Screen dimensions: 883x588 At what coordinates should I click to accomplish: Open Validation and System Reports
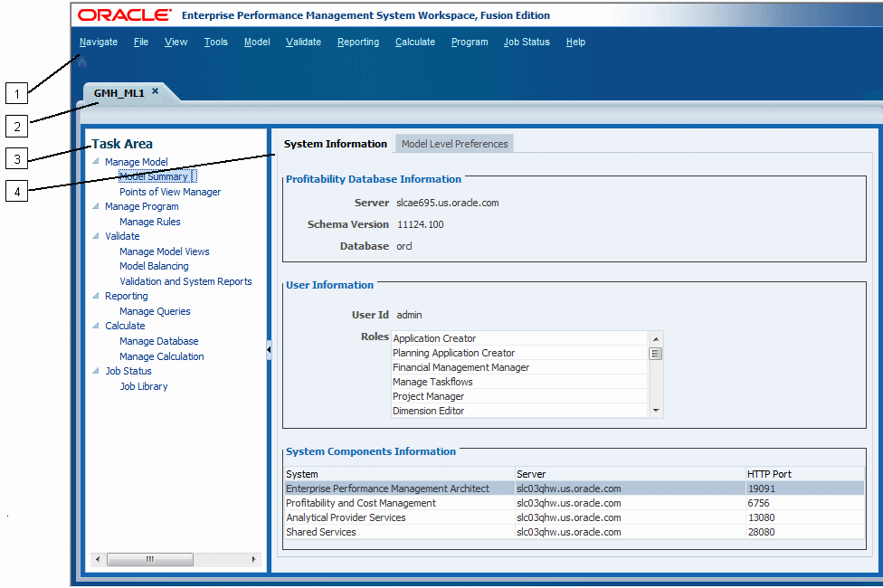tap(185, 281)
